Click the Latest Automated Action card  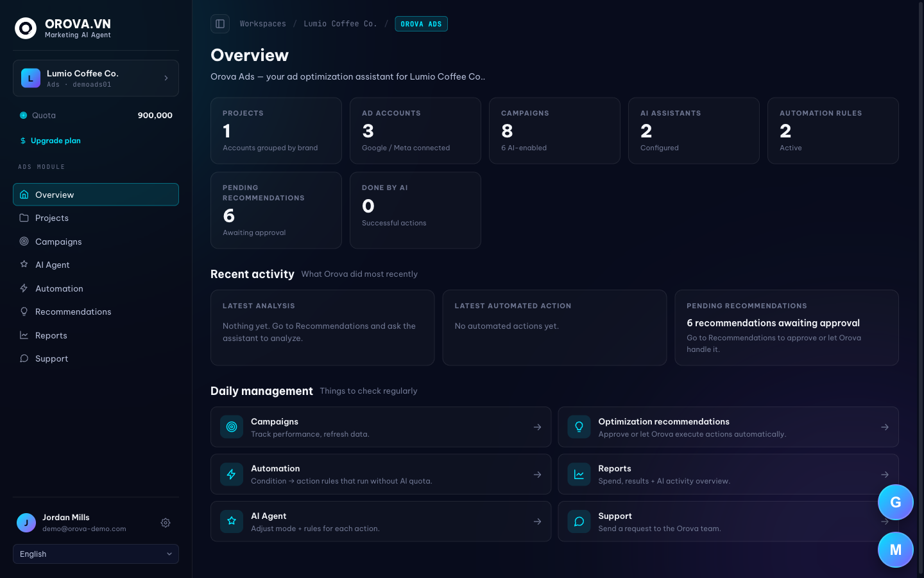[x=554, y=328]
